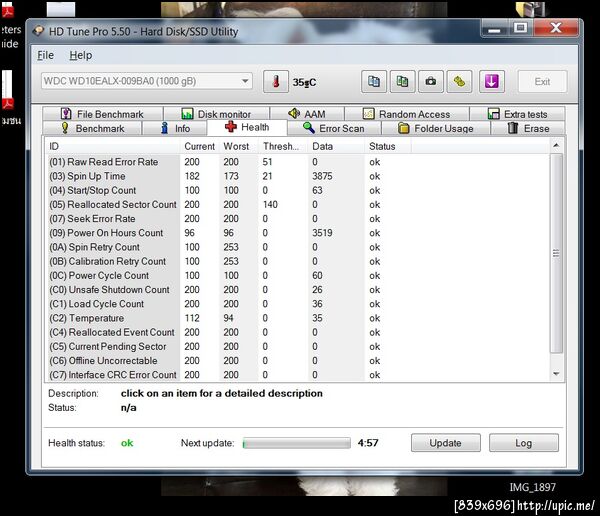Go to the Erase tab

click(x=528, y=128)
